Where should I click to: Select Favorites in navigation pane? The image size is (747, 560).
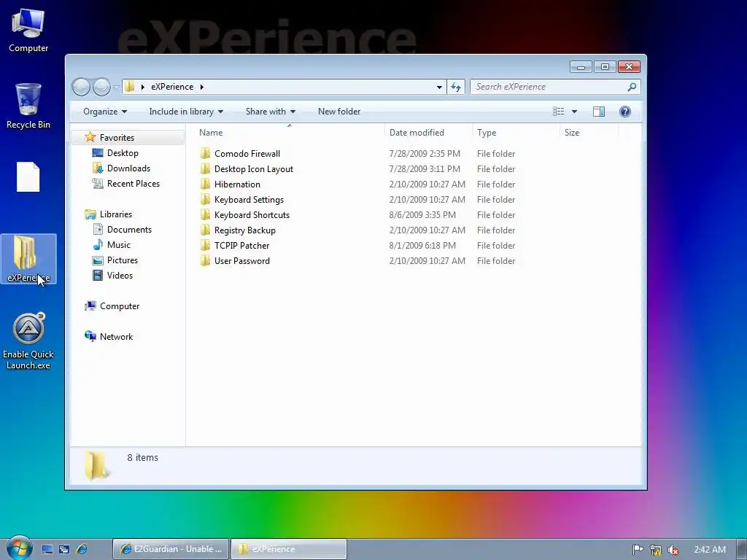click(117, 138)
